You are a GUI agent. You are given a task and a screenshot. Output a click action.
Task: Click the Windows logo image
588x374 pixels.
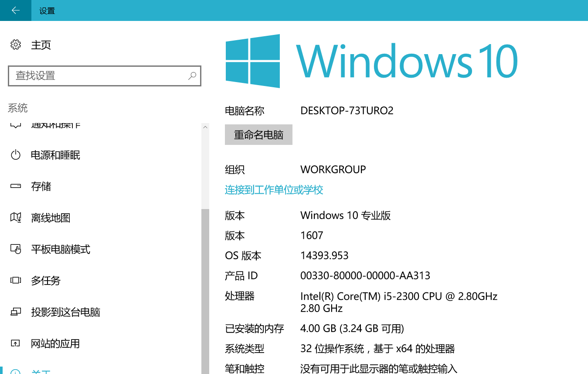(x=252, y=61)
